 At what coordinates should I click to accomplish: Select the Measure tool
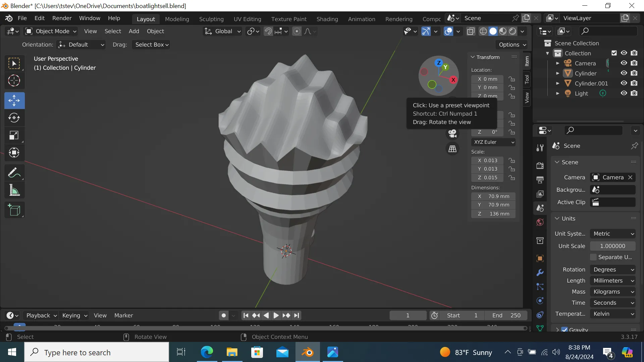[x=14, y=190]
